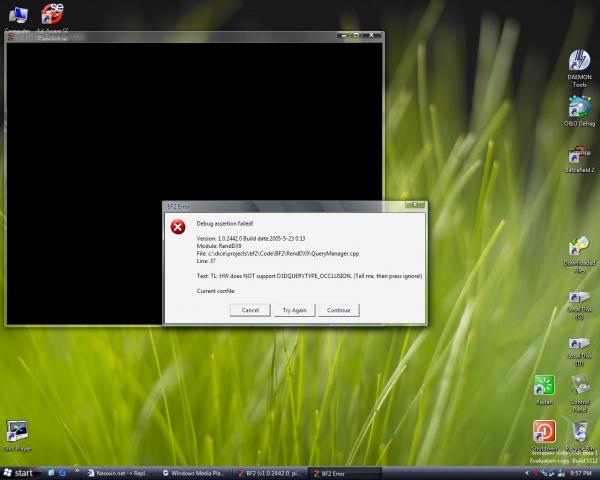Select the BF2 Error taskbar button
The image size is (600, 480).
click(x=344, y=473)
